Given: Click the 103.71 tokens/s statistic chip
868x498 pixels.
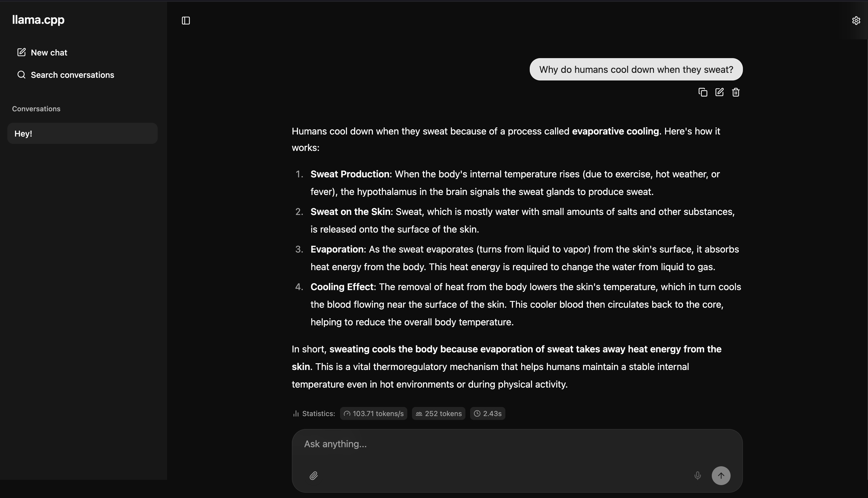Looking at the screenshot, I should (373, 413).
